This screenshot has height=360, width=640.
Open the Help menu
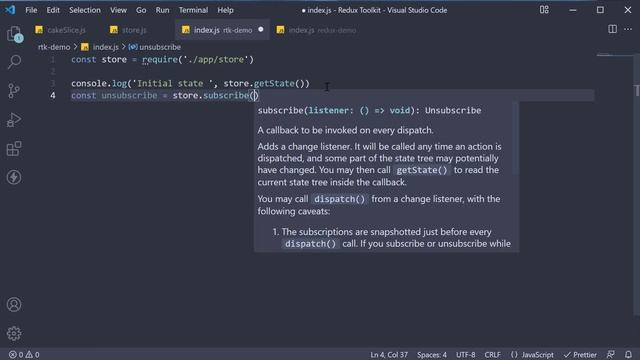(225, 10)
